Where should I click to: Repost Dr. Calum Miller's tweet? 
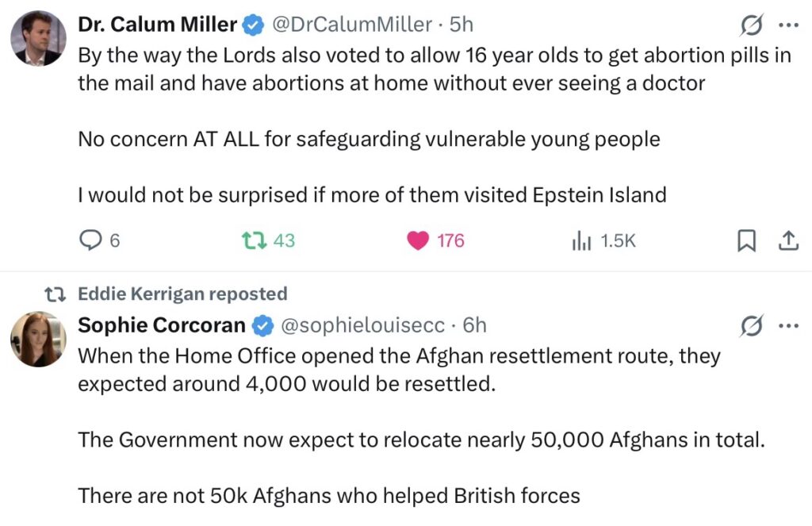point(254,240)
